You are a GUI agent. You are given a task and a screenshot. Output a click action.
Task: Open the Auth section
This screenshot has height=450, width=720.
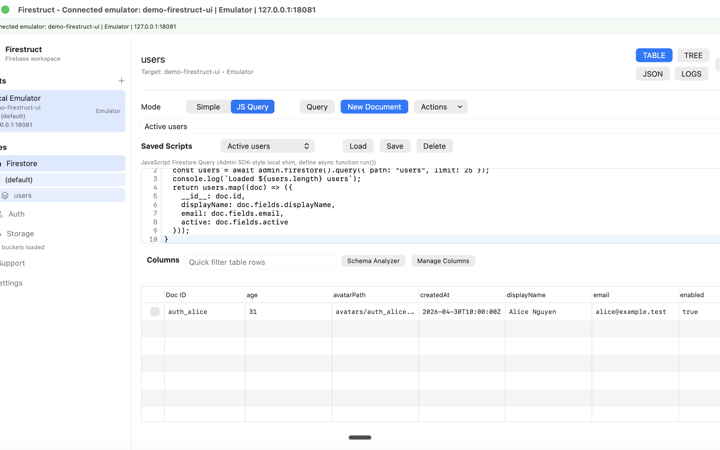click(17, 214)
